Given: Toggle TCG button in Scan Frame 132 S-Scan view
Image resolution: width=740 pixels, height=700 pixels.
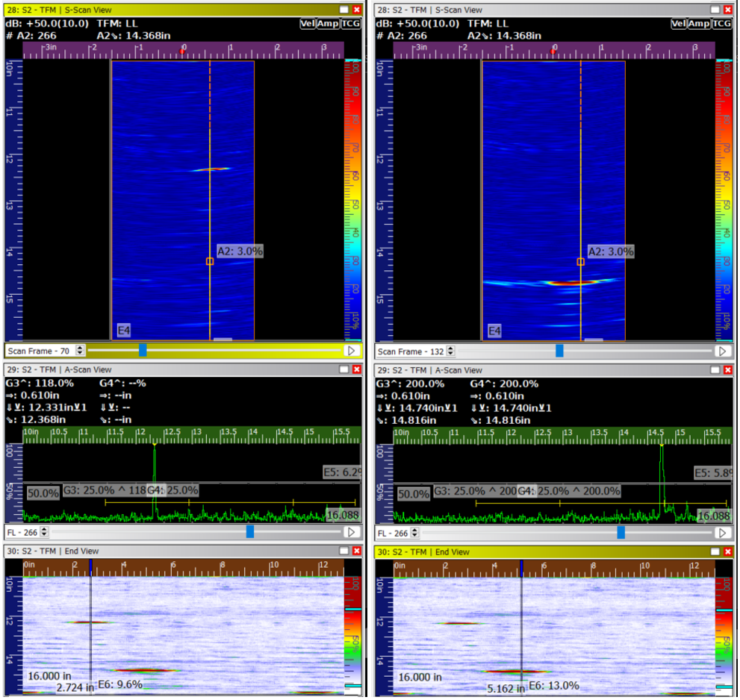Looking at the screenshot, I should 721,24.
